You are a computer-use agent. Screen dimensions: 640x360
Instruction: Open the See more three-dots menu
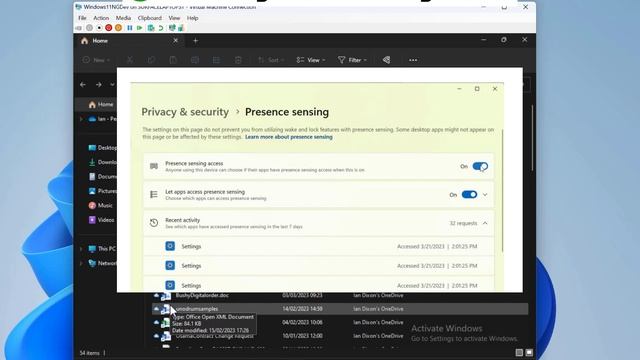click(413, 60)
